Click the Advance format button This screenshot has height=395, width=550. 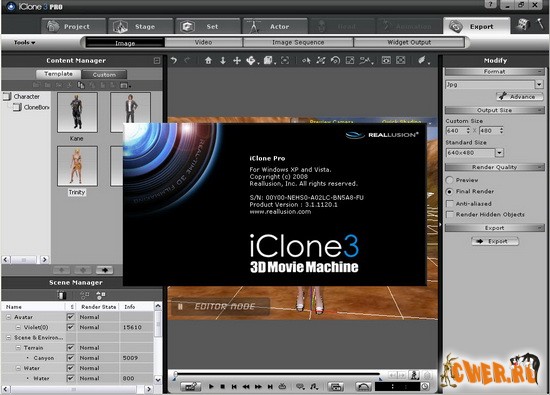pyautogui.click(x=519, y=96)
